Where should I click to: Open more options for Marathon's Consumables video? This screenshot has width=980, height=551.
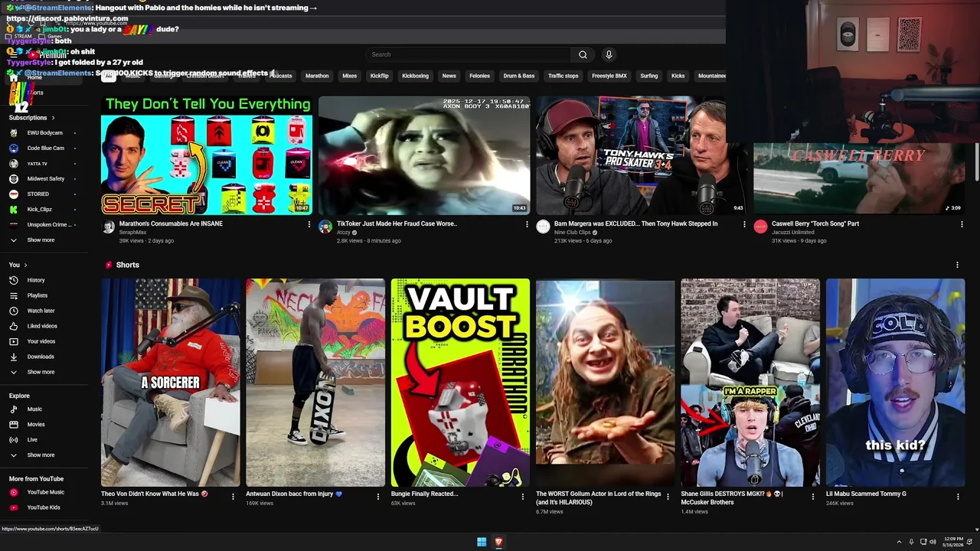pyautogui.click(x=309, y=224)
